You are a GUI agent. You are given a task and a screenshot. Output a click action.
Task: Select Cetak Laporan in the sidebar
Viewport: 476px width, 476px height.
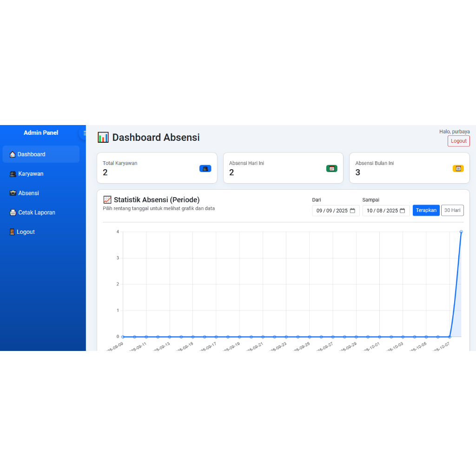tap(41, 212)
